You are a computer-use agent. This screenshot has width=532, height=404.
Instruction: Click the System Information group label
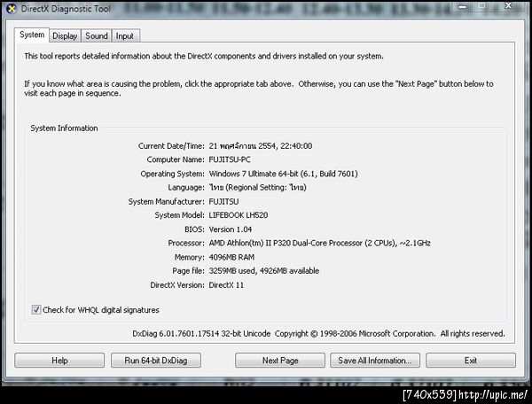point(64,128)
